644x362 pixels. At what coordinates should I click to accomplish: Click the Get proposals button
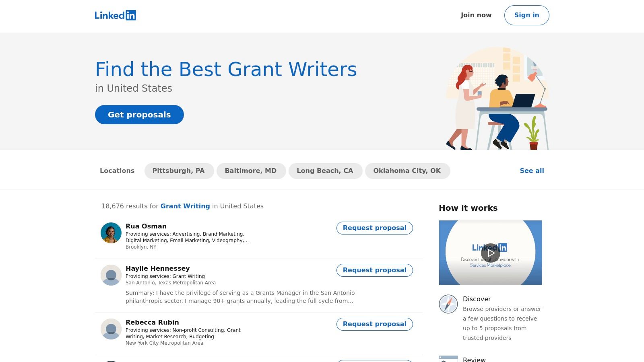(139, 115)
